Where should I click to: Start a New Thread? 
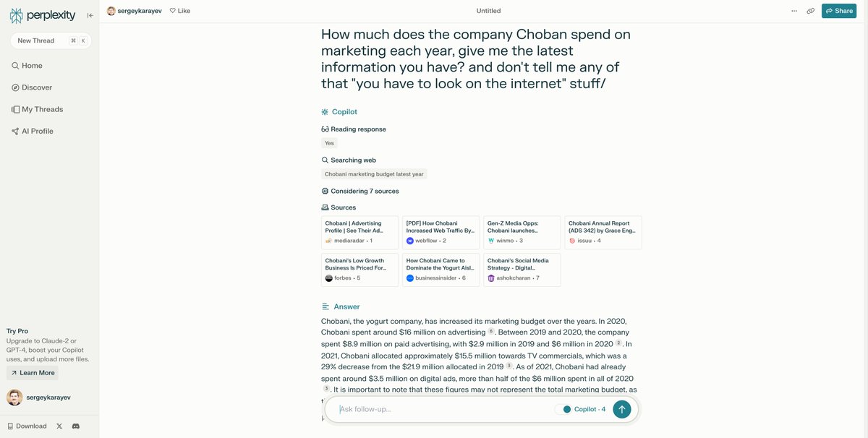pos(36,40)
